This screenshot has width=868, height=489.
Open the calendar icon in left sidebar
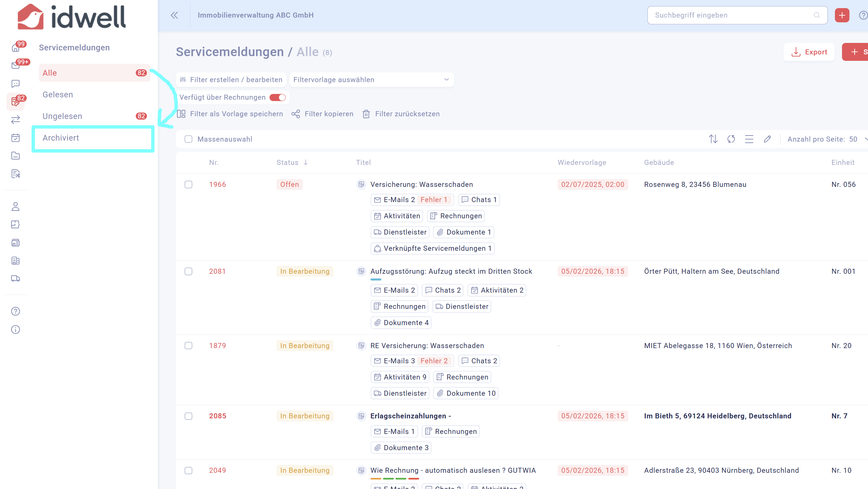[x=16, y=138]
